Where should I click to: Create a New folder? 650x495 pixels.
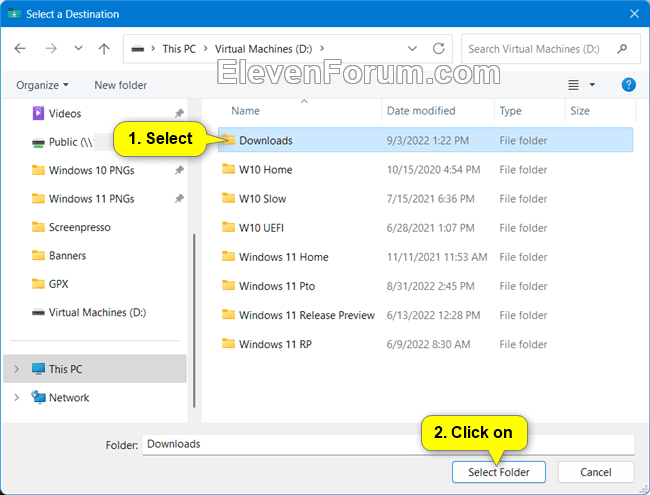click(121, 85)
